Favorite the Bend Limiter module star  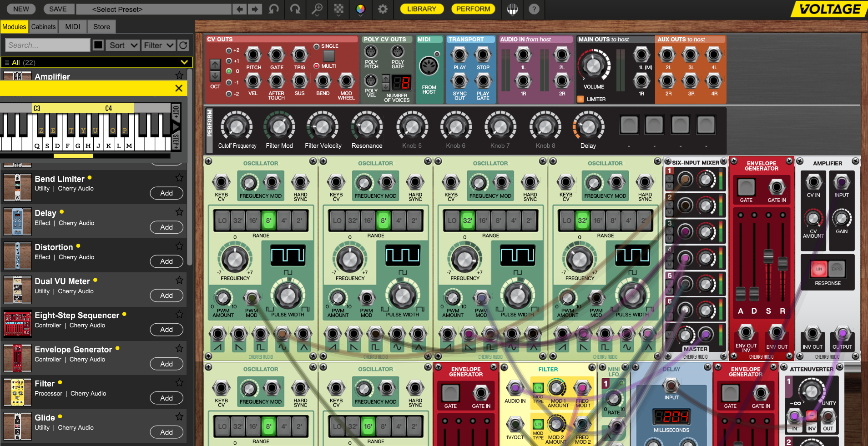coord(179,178)
